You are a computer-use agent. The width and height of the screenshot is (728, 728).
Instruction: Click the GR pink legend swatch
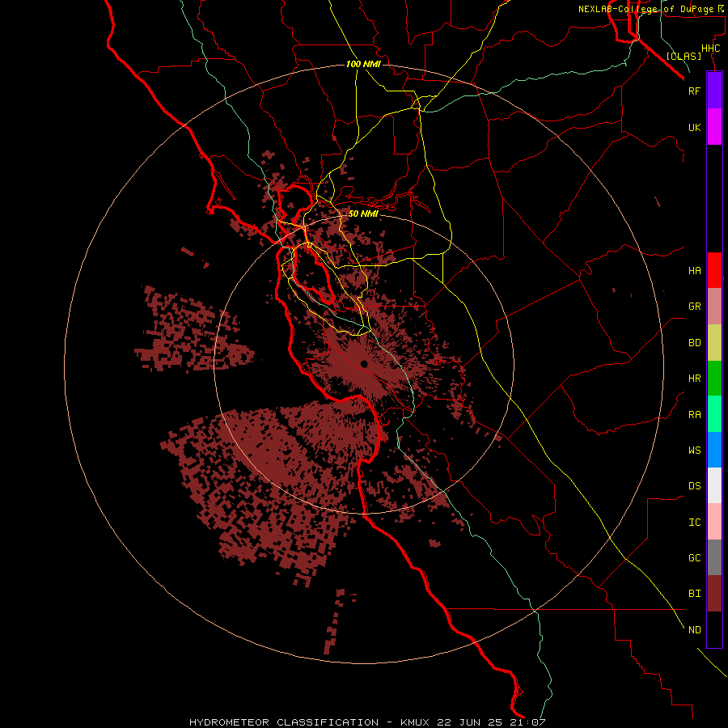click(714, 307)
